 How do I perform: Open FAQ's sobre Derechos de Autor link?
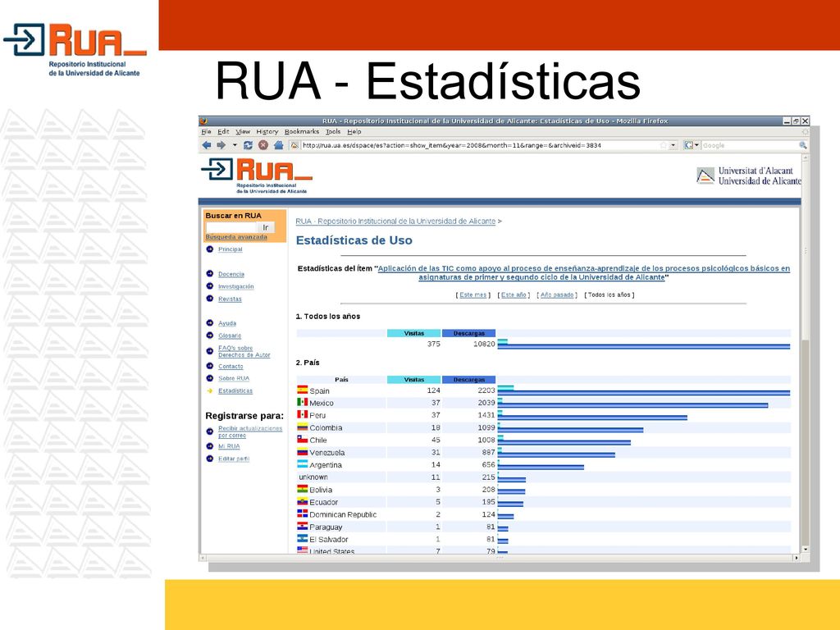pos(244,351)
